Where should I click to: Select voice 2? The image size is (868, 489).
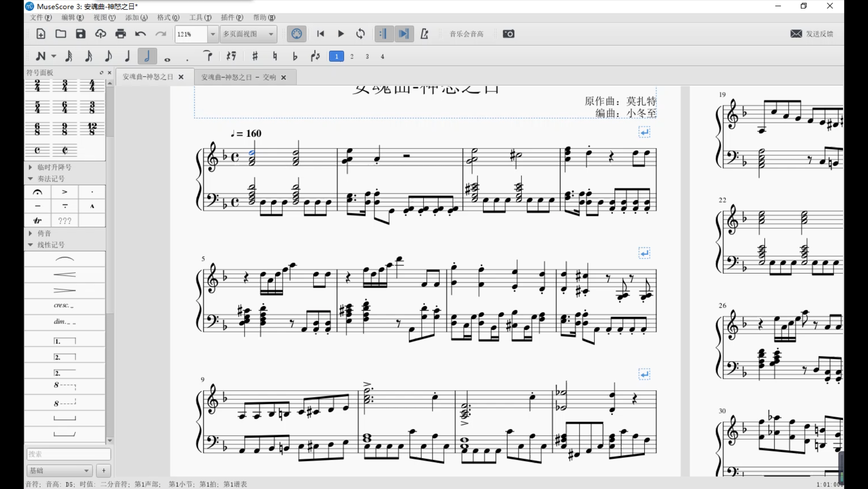point(352,57)
